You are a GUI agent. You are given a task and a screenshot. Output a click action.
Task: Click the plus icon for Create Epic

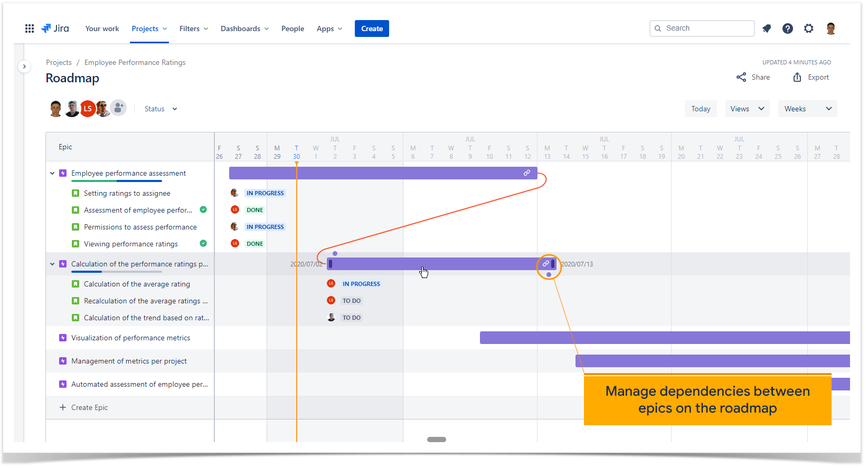pos(63,407)
